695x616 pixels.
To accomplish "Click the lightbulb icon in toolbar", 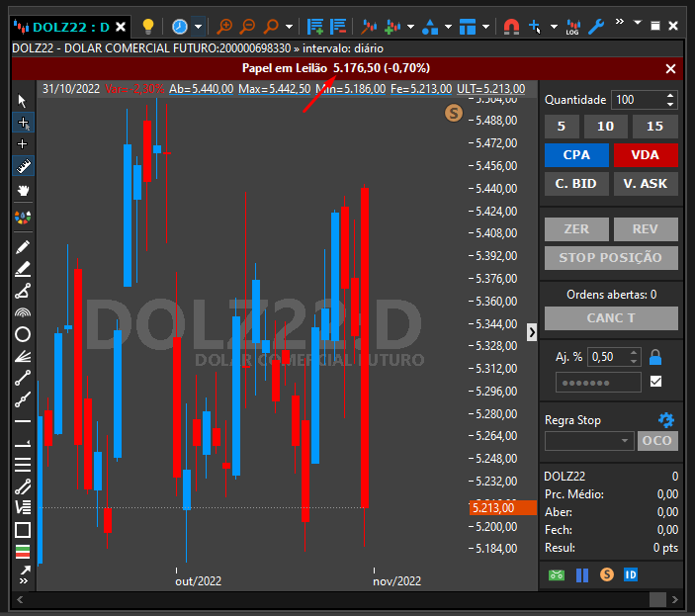I will pyautogui.click(x=148, y=27).
